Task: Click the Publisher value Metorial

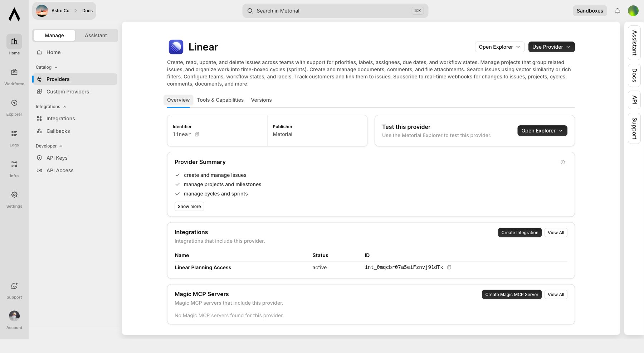Action: coord(282,134)
